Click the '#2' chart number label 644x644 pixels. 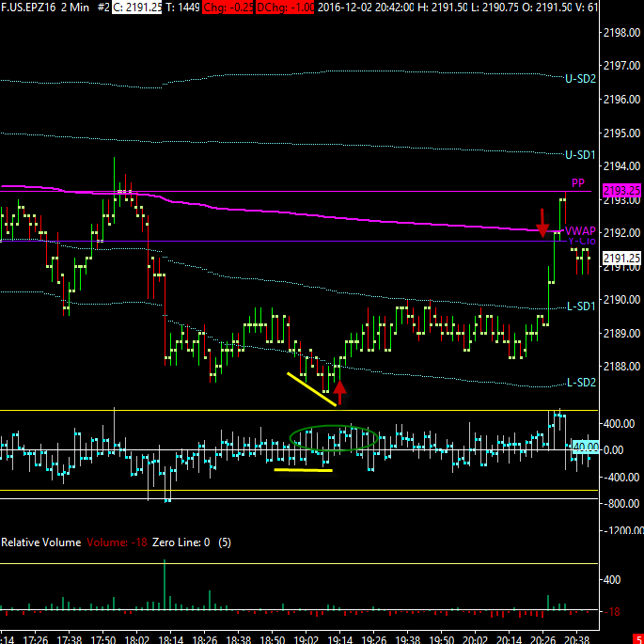tap(103, 7)
